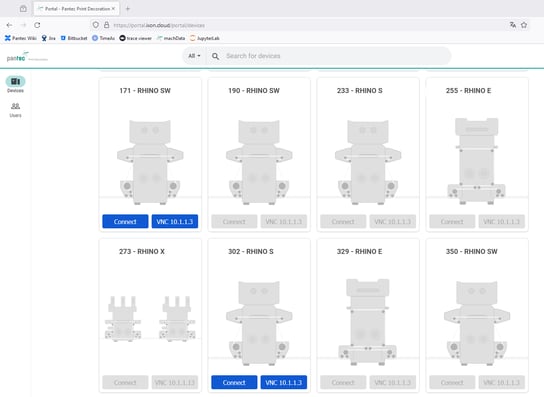544x397 pixels.
Task: Select the 350 - RHINO SW machine image
Action: [477, 323]
